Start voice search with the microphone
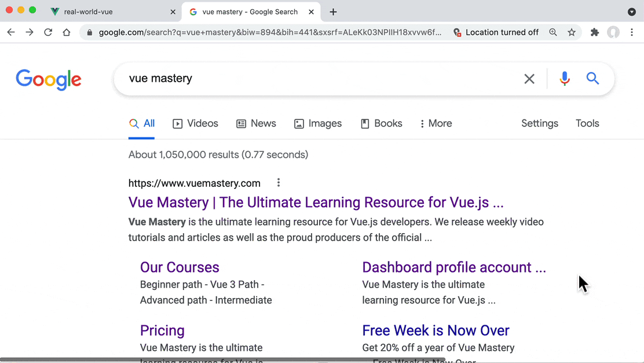This screenshot has width=644, height=363. coord(565,78)
